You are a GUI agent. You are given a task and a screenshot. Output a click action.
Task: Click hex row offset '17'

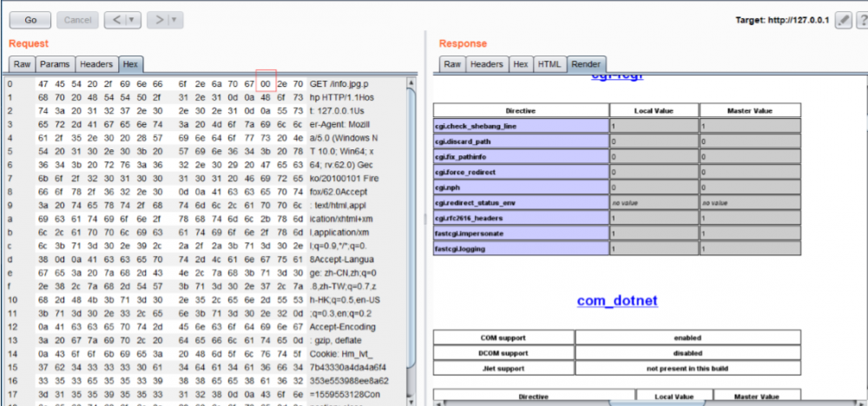point(11,395)
